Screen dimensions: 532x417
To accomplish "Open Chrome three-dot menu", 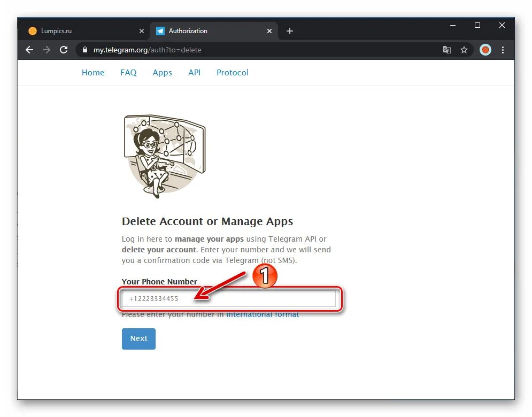I will click(503, 50).
